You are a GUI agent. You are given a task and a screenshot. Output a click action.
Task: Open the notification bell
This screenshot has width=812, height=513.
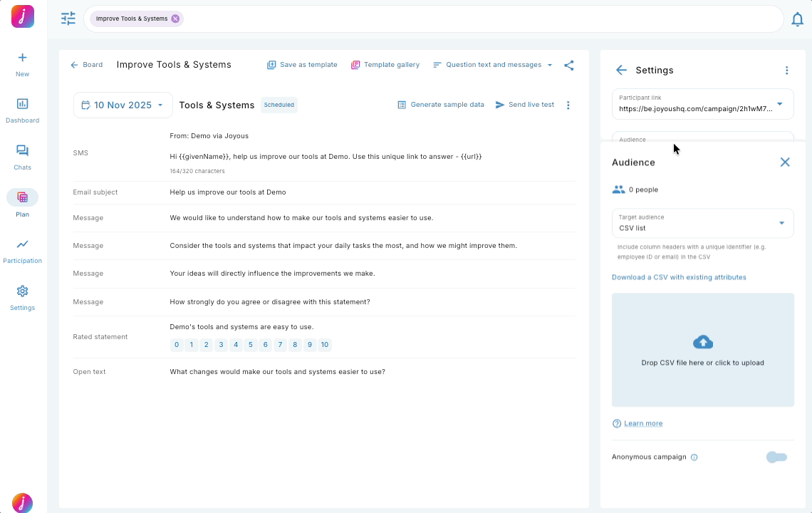coord(798,19)
